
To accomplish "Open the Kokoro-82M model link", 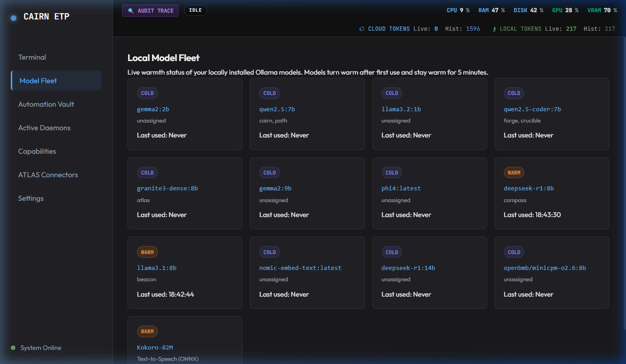I will (x=155, y=347).
